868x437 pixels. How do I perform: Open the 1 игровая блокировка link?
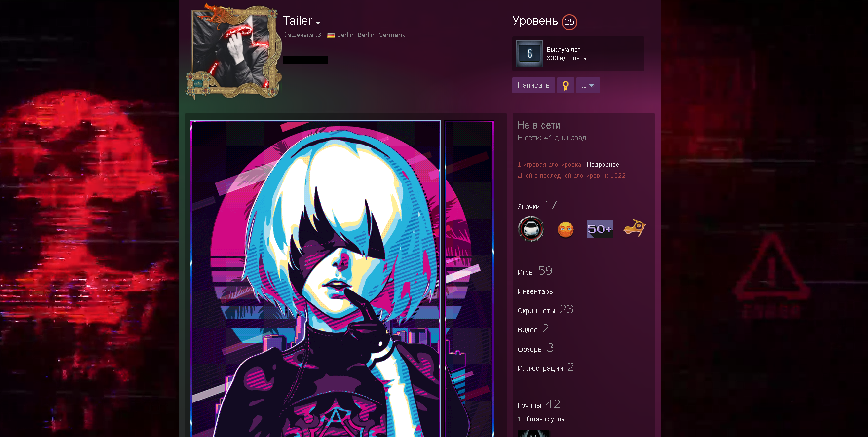pos(549,165)
